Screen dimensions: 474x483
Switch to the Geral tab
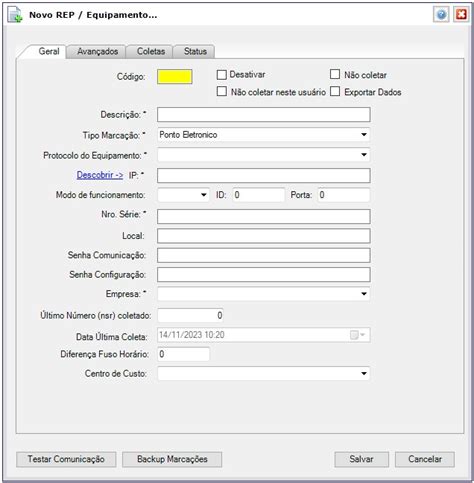[49, 51]
